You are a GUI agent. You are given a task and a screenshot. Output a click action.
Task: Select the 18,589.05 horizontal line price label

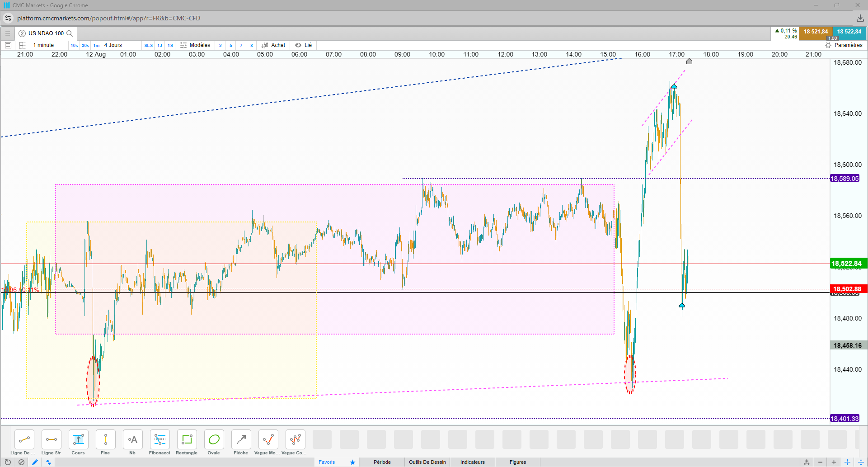(845, 179)
